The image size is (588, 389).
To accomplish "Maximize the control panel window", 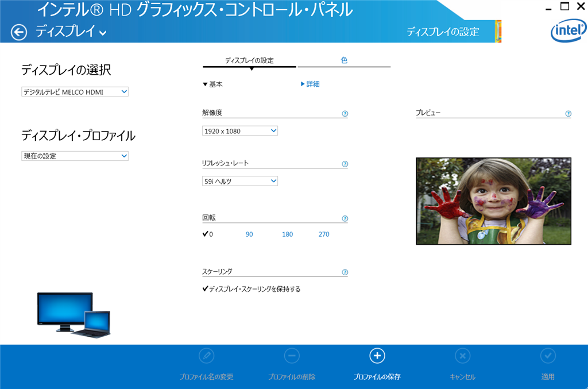I will coord(565,6).
